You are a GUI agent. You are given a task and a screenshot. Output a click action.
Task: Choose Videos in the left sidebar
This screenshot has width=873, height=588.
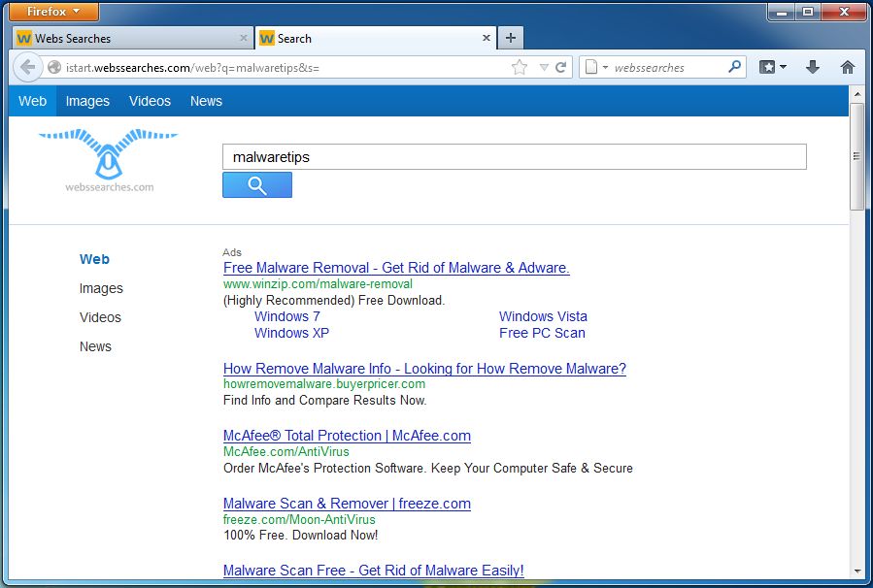(x=100, y=317)
